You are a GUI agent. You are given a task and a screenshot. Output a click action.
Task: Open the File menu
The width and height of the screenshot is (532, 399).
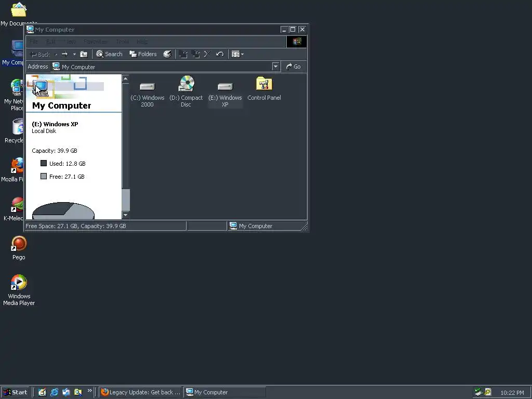[34, 42]
